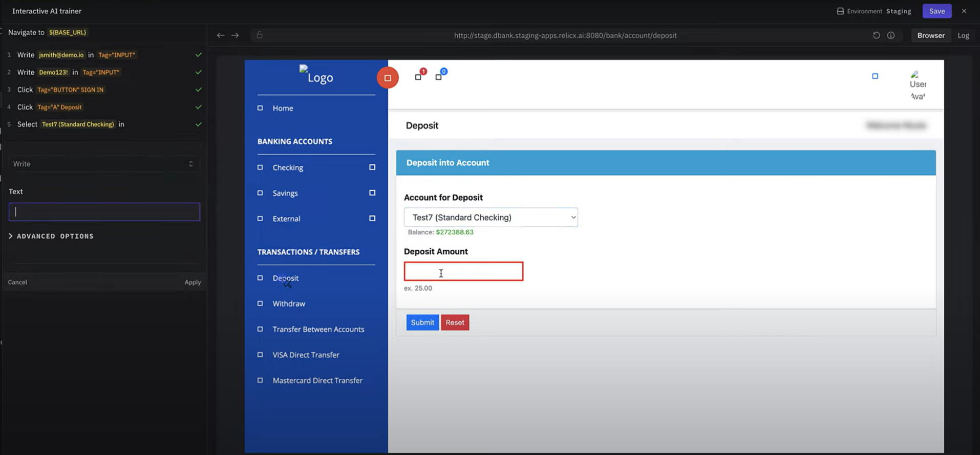Click the info icon beside reload
980x455 pixels.
point(891,35)
